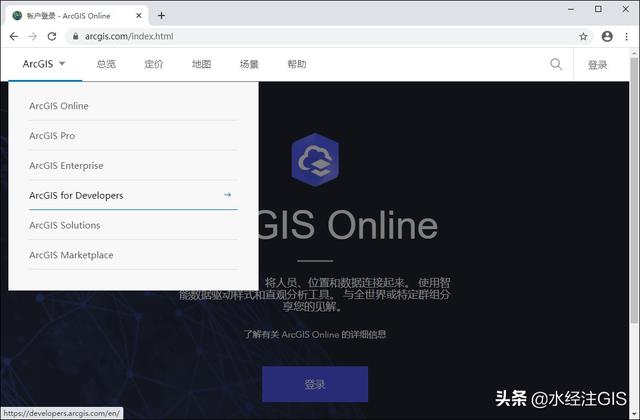The width and height of the screenshot is (640, 420).
Task: Maximize the Chrome window
Action: (598, 9)
